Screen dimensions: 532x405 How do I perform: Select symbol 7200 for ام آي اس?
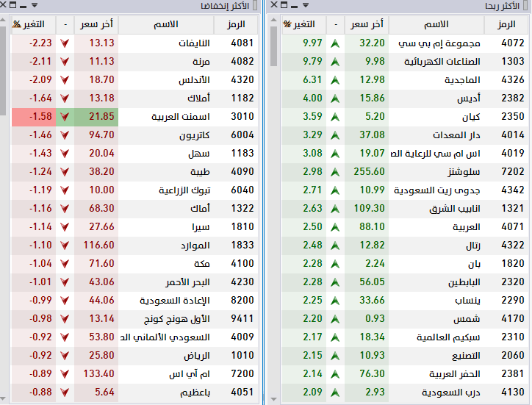(x=242, y=374)
